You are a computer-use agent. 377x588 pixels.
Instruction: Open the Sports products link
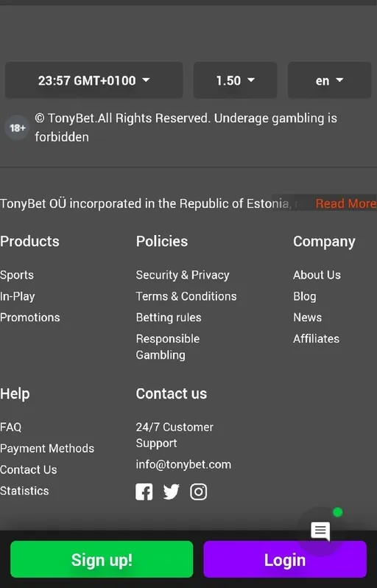pos(17,275)
